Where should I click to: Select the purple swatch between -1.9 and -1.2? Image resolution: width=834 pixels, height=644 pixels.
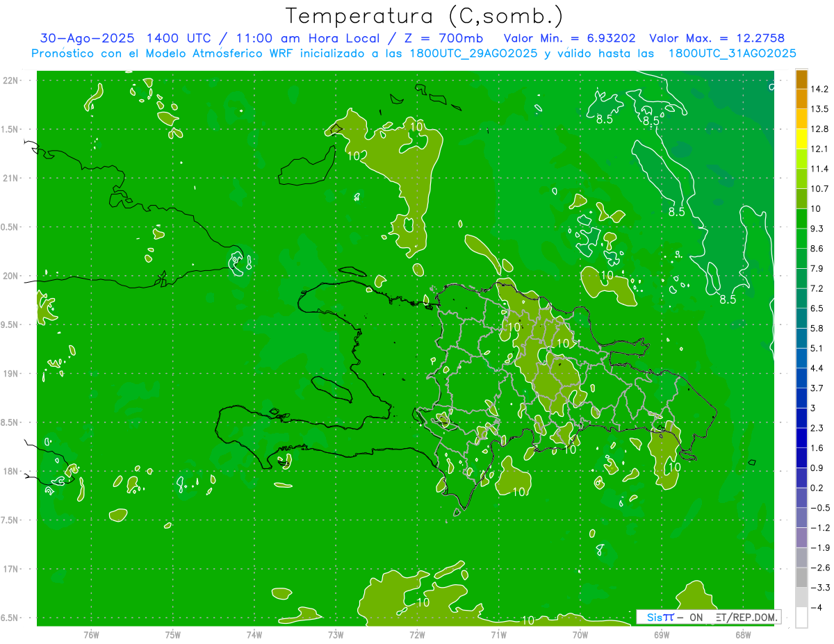click(801, 538)
